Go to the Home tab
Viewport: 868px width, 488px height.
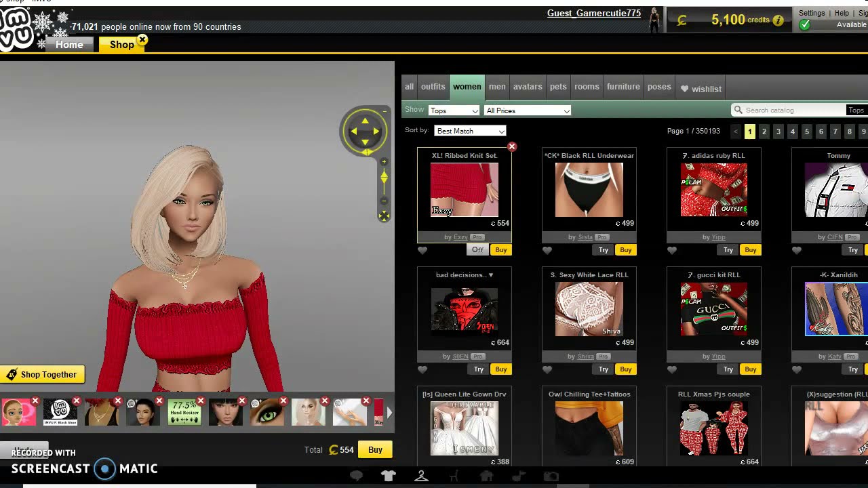click(x=69, y=45)
